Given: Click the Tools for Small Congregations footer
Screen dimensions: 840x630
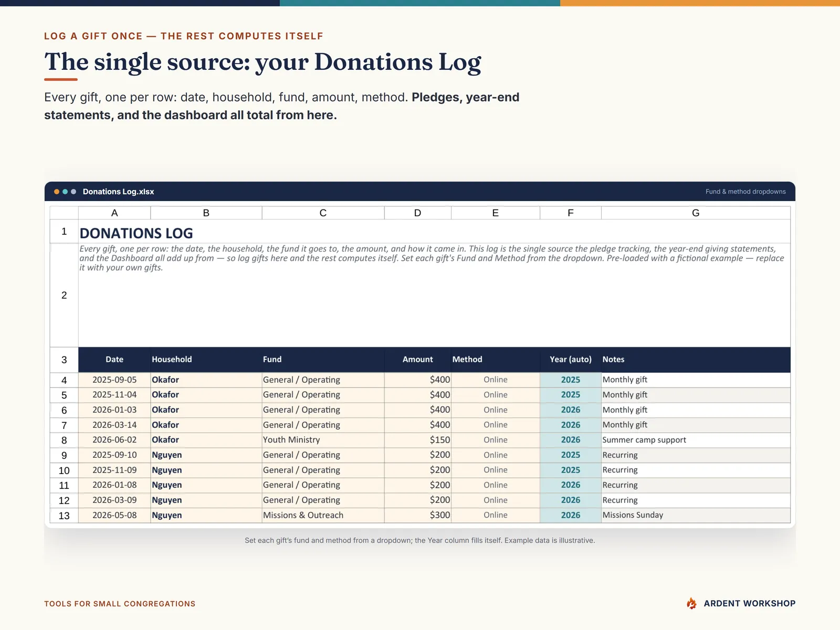Looking at the screenshot, I should click(120, 604).
